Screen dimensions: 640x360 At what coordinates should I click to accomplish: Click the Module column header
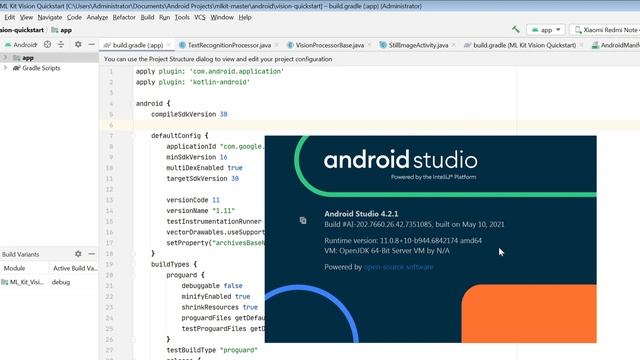(14, 268)
